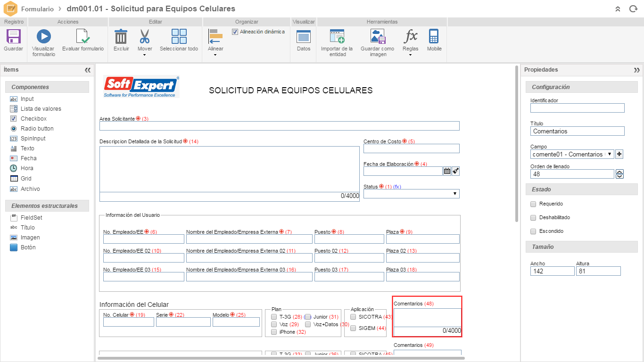Click the Guardar save icon
This screenshot has height=362, width=644.
[13, 41]
